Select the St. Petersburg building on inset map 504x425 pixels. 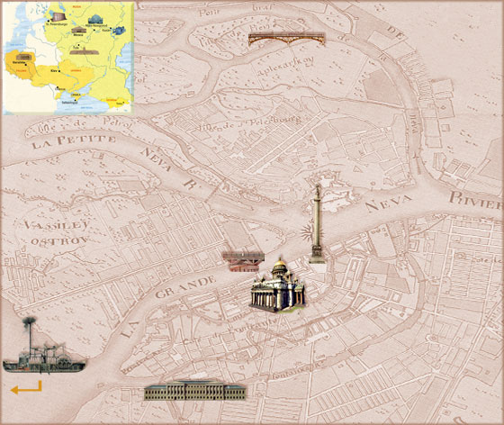pyautogui.click(x=58, y=17)
